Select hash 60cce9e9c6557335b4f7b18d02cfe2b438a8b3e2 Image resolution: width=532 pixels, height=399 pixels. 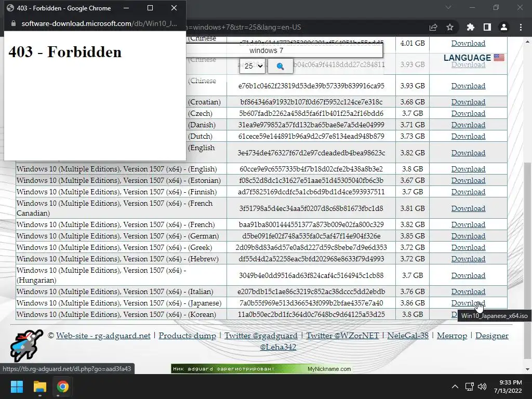coord(311,169)
